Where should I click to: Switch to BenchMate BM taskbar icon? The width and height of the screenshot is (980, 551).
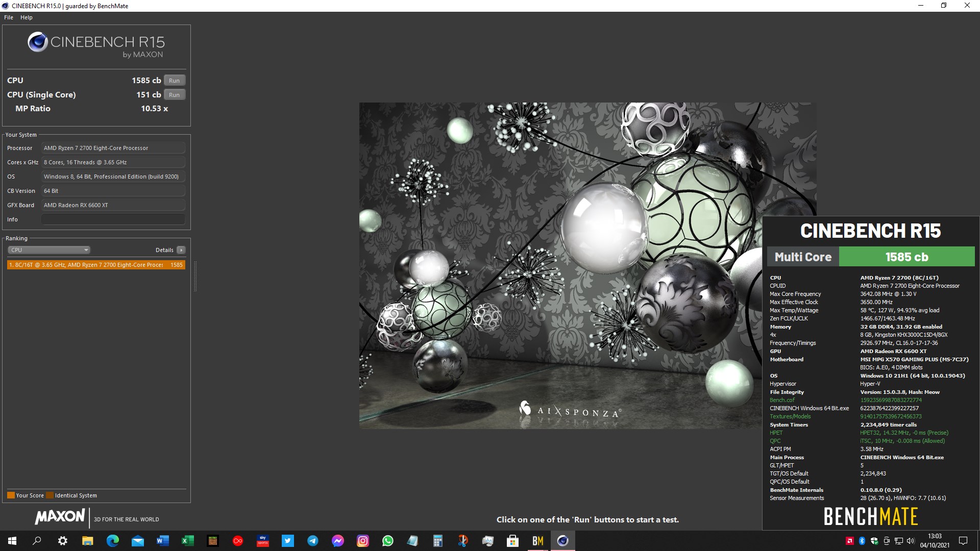pos(537,541)
